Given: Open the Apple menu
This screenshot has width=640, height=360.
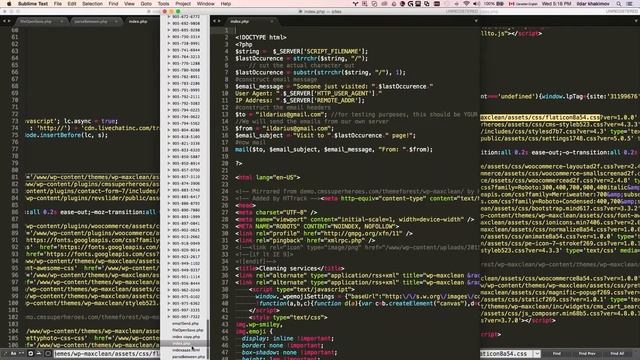Looking at the screenshot, I should pos(9,4).
